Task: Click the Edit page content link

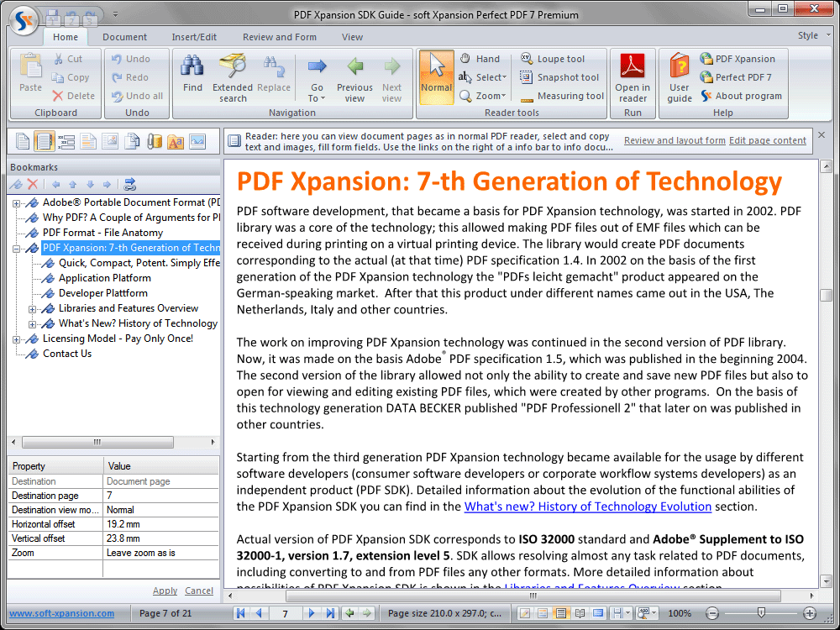Action: coord(767,140)
